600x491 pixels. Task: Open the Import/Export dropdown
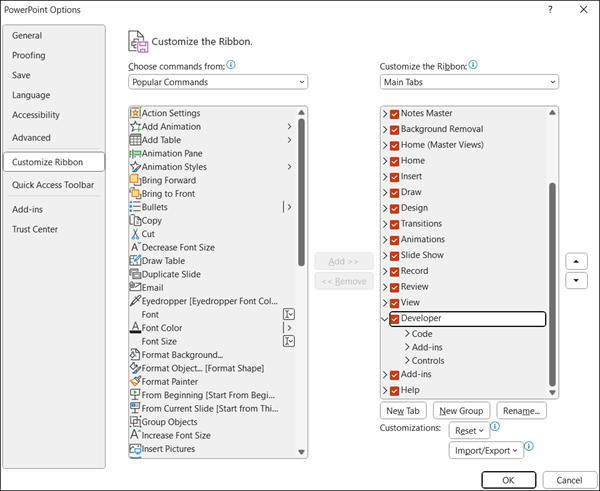coord(486,450)
